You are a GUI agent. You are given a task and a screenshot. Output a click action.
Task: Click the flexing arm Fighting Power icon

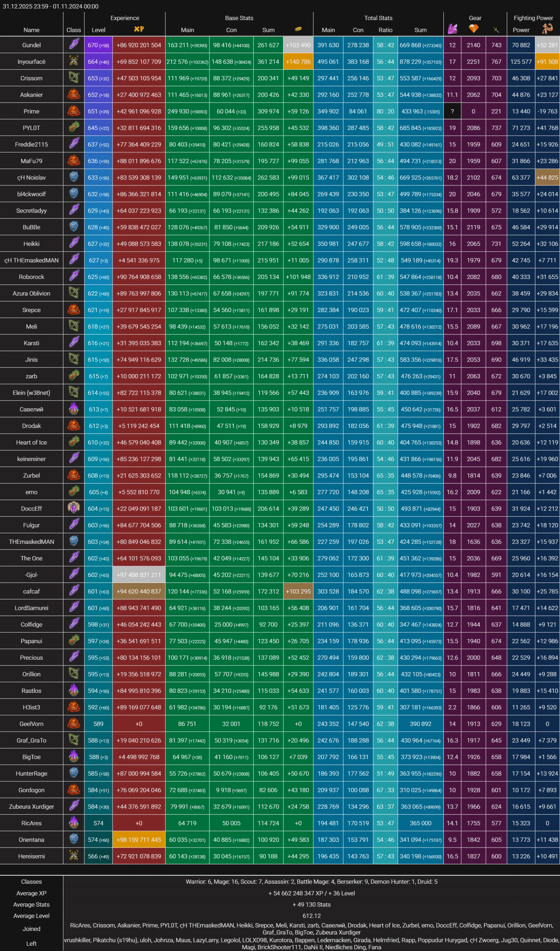pos(547,29)
